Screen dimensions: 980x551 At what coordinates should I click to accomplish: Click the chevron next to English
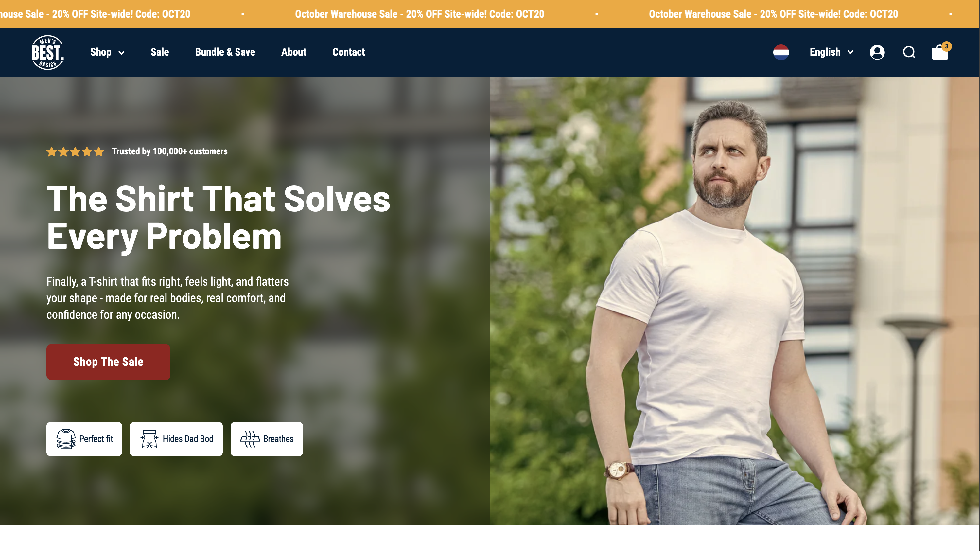[x=850, y=52]
